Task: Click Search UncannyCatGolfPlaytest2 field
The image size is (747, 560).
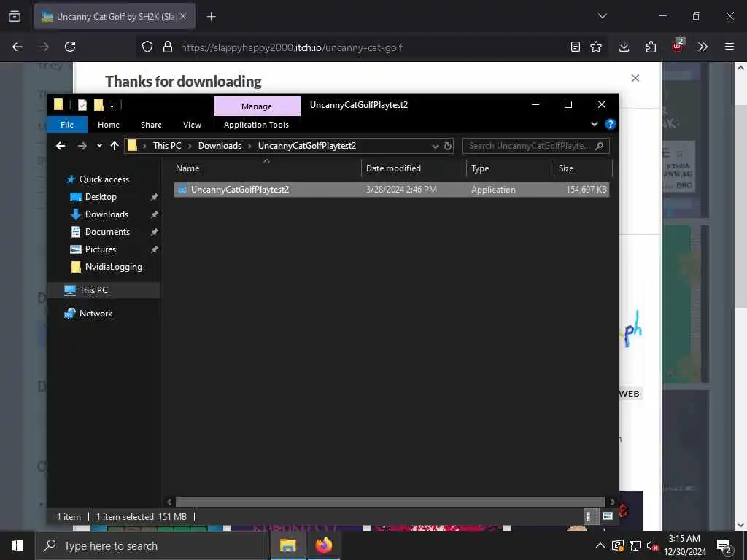Action: [535, 146]
